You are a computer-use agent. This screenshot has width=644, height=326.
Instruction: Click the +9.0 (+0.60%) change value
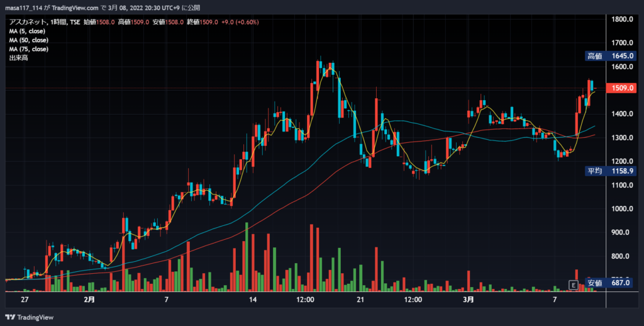(x=240, y=22)
